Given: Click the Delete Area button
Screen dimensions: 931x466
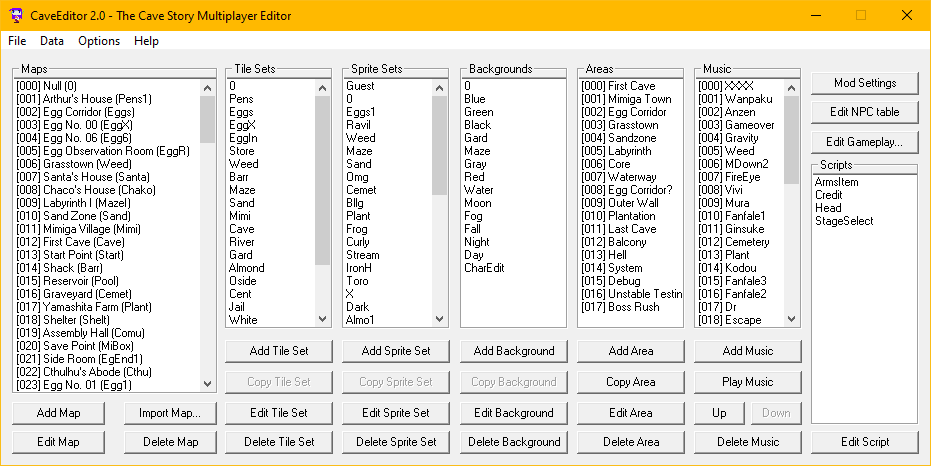Looking at the screenshot, I should (x=631, y=442).
